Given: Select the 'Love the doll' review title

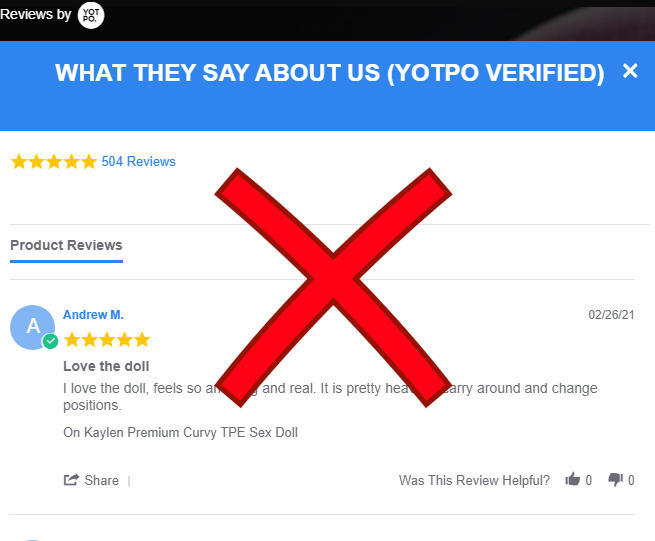Looking at the screenshot, I should [106, 366].
